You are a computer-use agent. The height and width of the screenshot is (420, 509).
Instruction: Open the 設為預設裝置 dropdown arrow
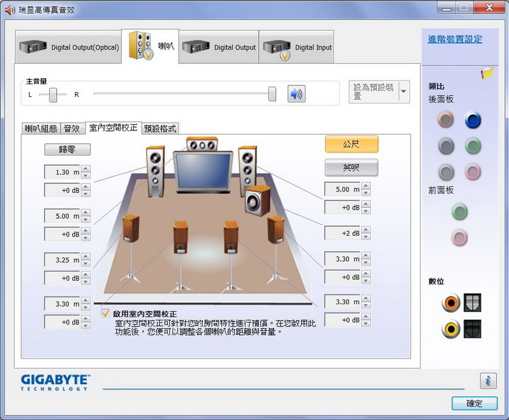404,92
